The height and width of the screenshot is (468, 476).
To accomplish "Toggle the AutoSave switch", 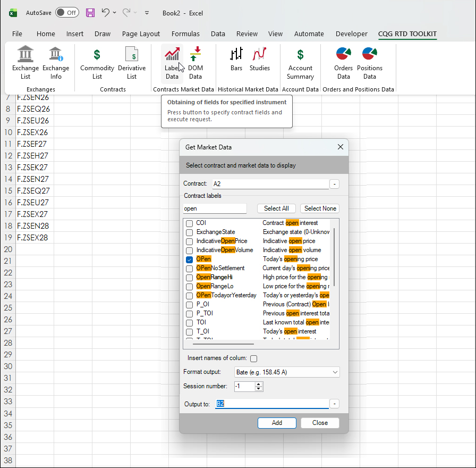I will 67,13.
